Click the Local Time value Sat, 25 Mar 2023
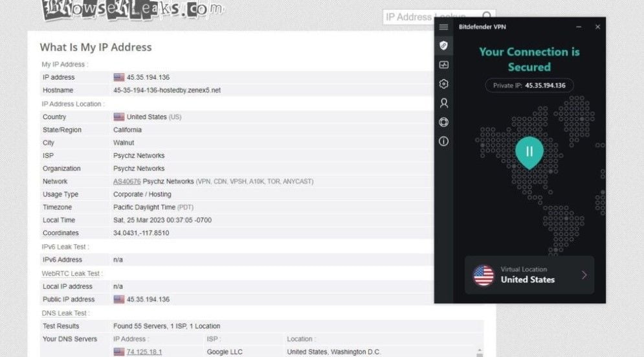Image resolution: width=644 pixels, height=357 pixels. pos(162,220)
